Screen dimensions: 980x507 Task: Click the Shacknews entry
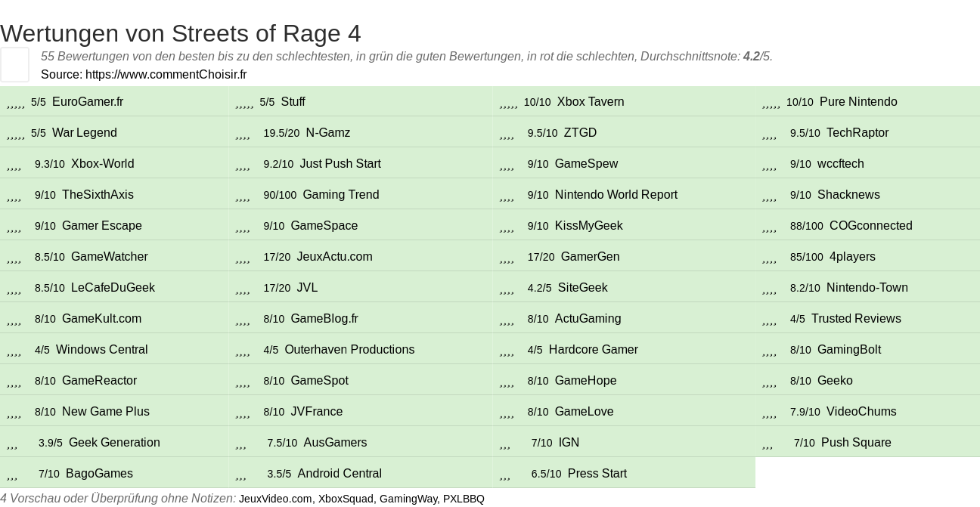click(x=848, y=194)
